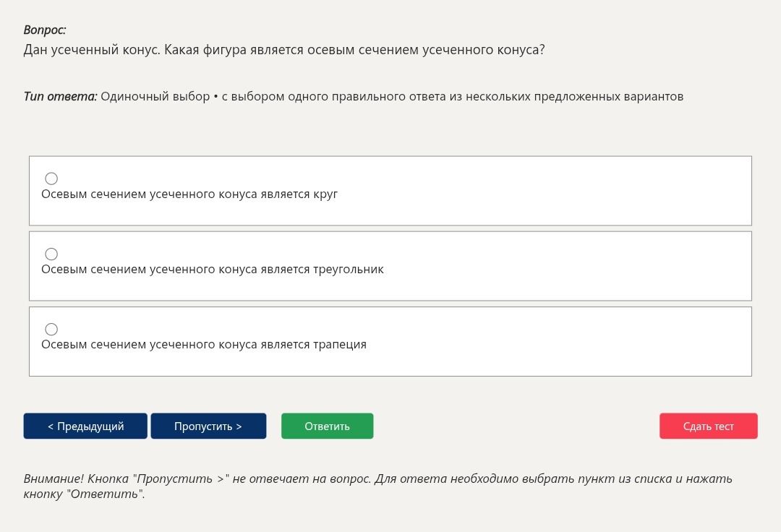Click the 'Тип ответа:' label
This screenshot has width=781, height=532.
60,96
